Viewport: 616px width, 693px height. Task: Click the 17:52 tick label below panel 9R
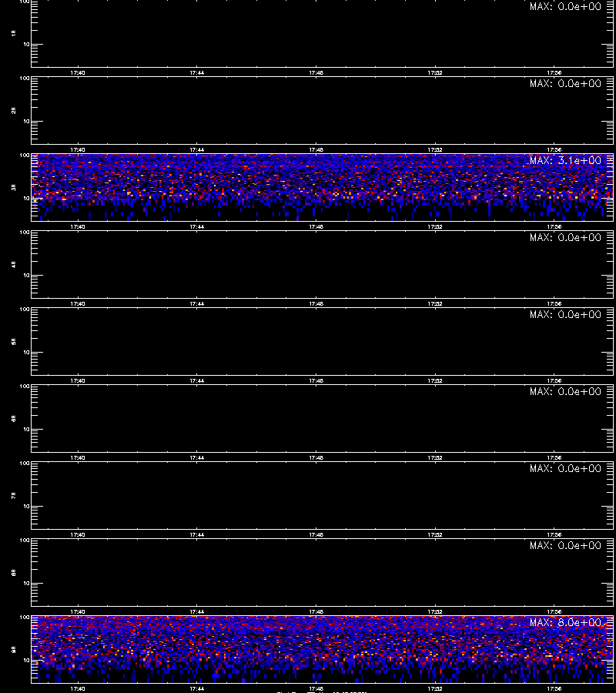(435, 688)
